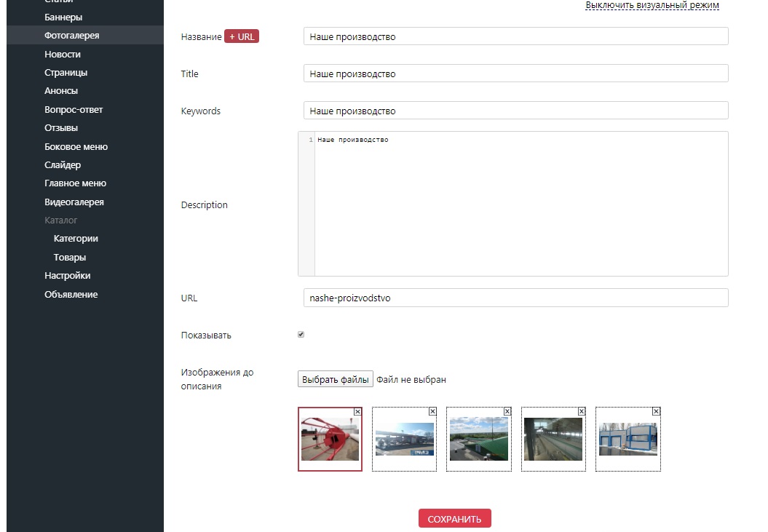Image resolution: width=768 pixels, height=532 pixels.
Task: Remove the blue building image thumbnail
Action: click(657, 411)
